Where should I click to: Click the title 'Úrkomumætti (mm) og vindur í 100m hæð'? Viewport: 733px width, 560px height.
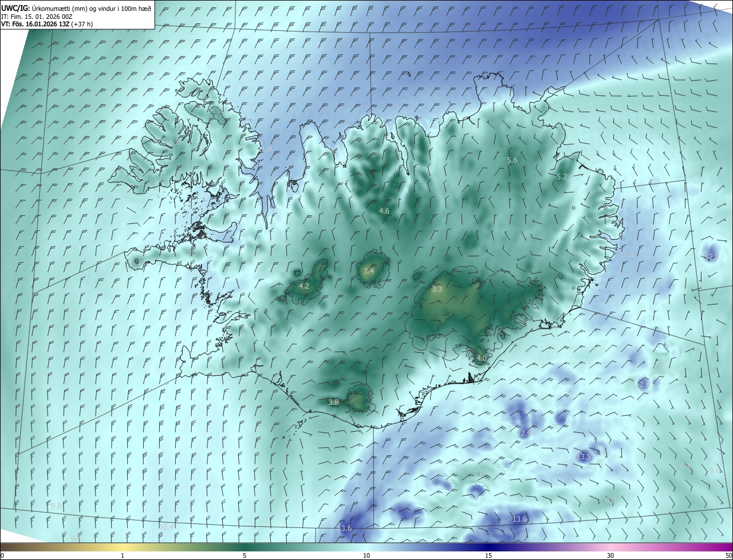pyautogui.click(x=90, y=8)
